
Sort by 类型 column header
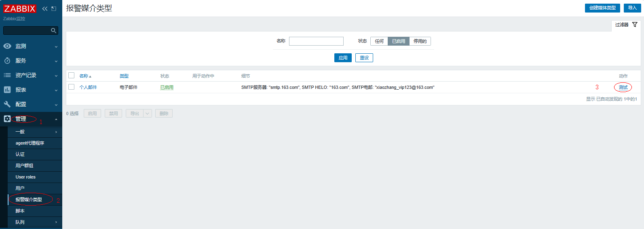pyautogui.click(x=124, y=76)
